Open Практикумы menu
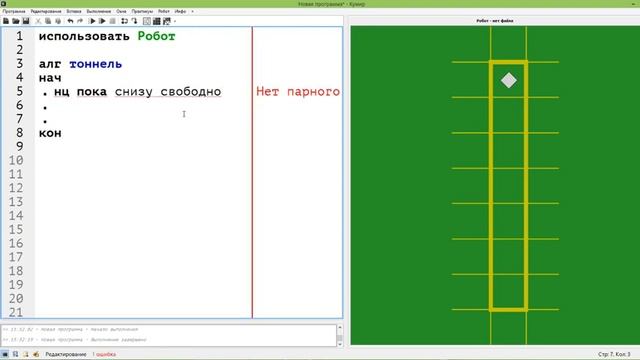This screenshot has width=640, height=360. pos(142,11)
